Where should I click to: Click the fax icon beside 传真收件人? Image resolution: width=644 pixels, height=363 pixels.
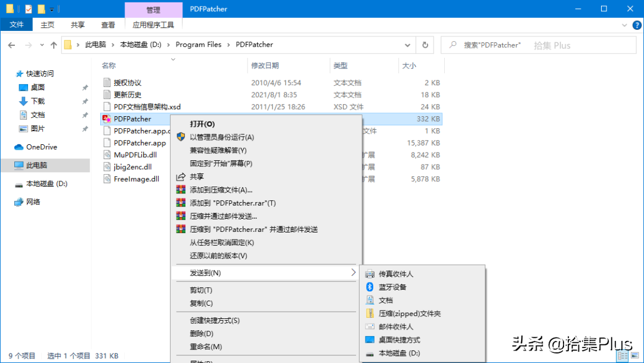pos(370,274)
